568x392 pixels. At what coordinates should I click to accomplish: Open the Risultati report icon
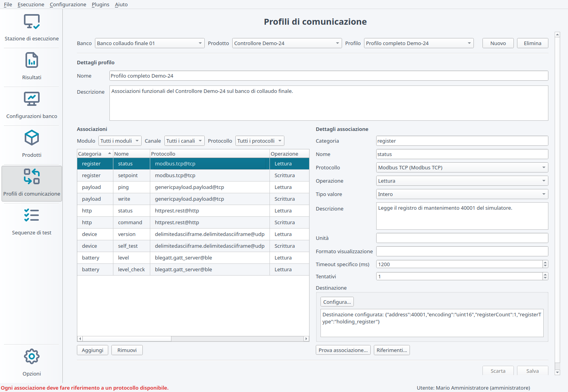[x=32, y=60]
